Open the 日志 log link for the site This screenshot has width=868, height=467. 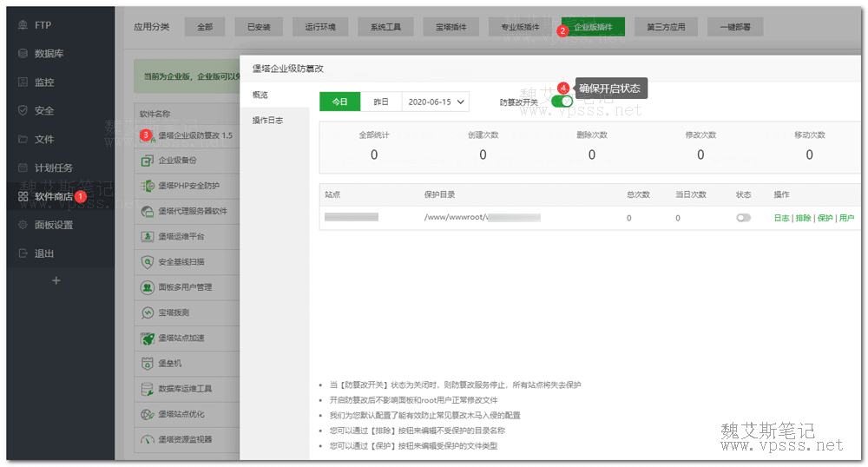[x=781, y=218]
